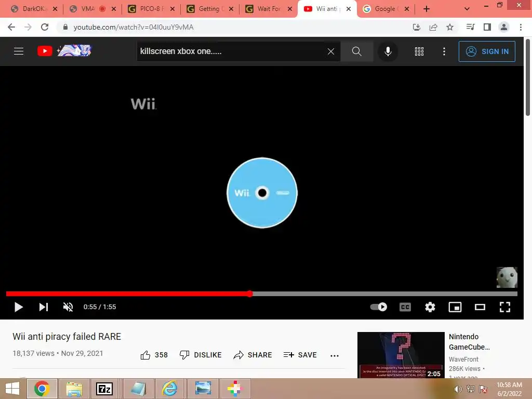The width and height of the screenshot is (532, 399).
Task: Click the channel watermark in video corner
Action: coord(507,277)
